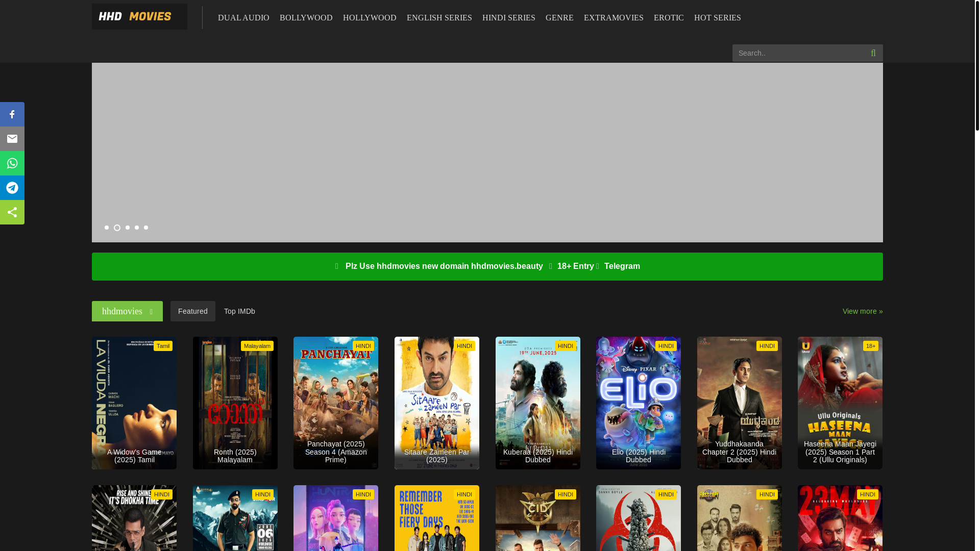
Task: Share via Email sidebar icon
Action: (12, 139)
